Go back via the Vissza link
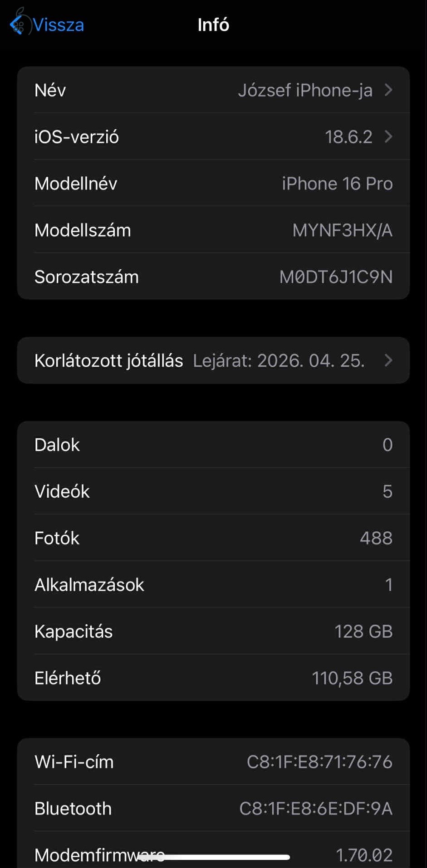Screen dimensions: 427x868 click(x=59, y=25)
